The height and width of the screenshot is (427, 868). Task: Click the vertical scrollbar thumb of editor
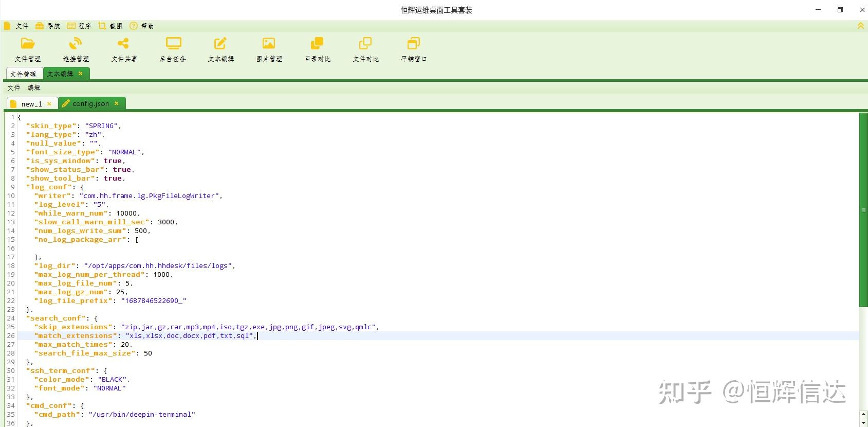point(863,210)
